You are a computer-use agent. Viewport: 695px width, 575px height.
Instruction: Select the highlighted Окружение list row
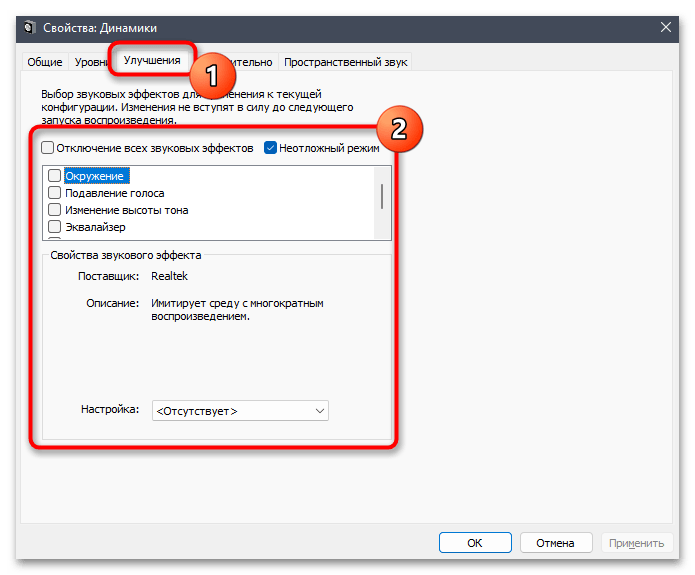point(97,176)
